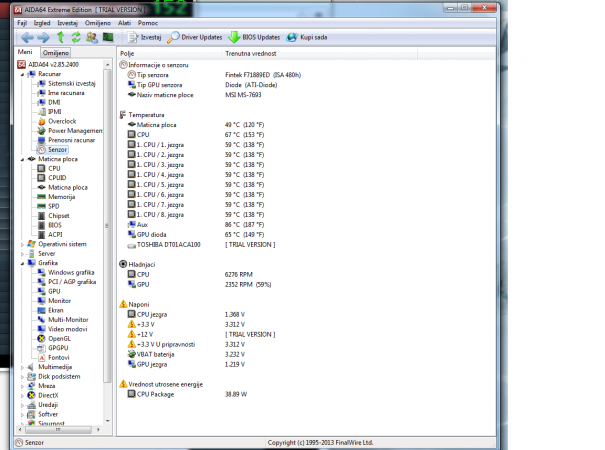The width and height of the screenshot is (605, 450).
Task: Open BIOS Updates from toolbar
Action: (x=254, y=37)
